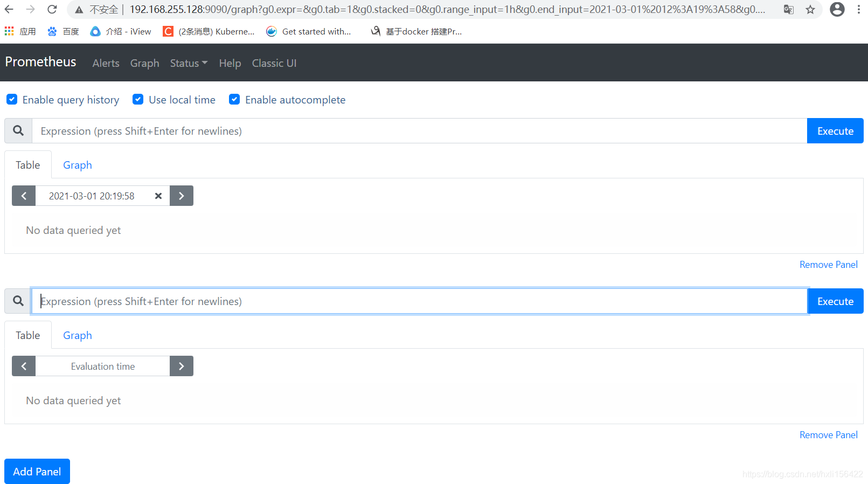
Task: Toggle Use local time checkbox
Action: pyautogui.click(x=138, y=99)
